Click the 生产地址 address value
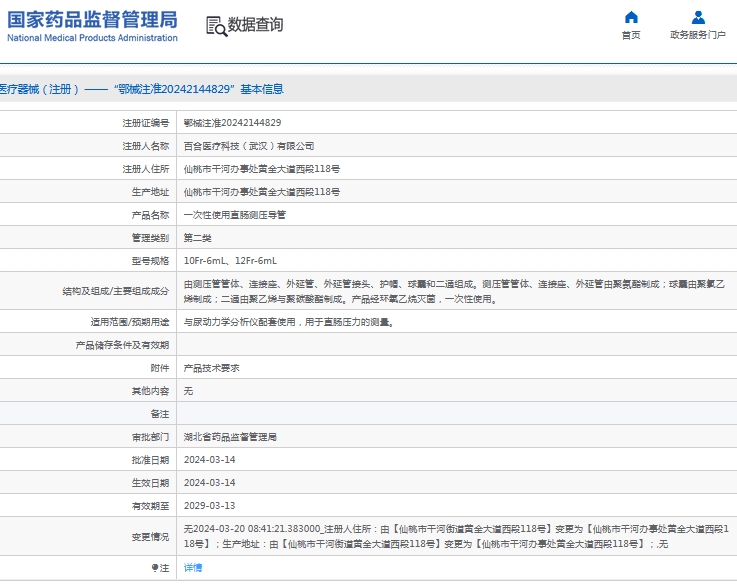737x588 pixels. click(261, 192)
